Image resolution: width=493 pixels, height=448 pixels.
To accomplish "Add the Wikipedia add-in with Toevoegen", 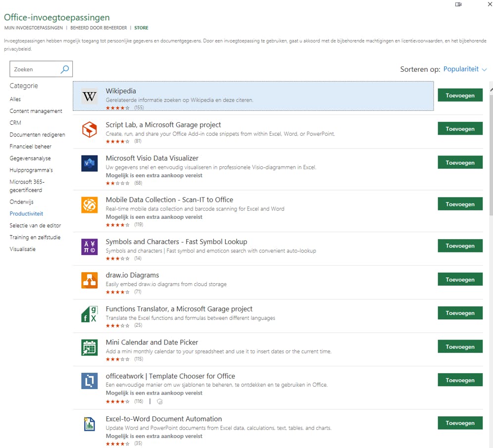I will (x=460, y=95).
